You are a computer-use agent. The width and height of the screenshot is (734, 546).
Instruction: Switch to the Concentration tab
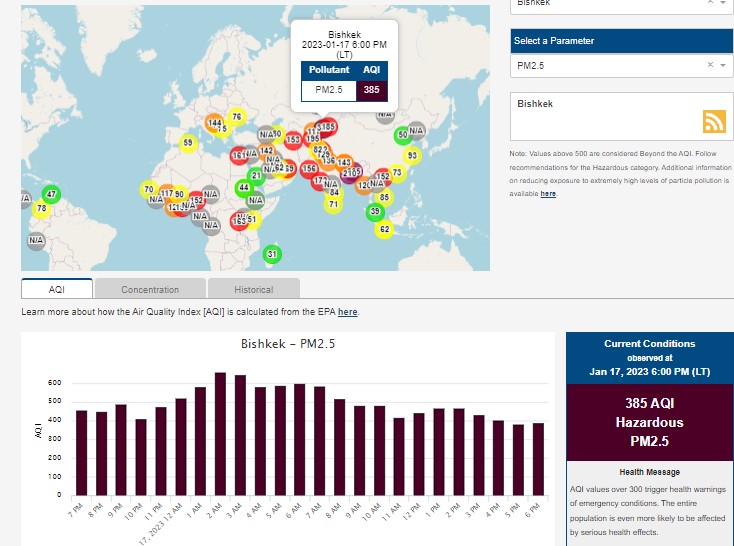pyautogui.click(x=150, y=290)
